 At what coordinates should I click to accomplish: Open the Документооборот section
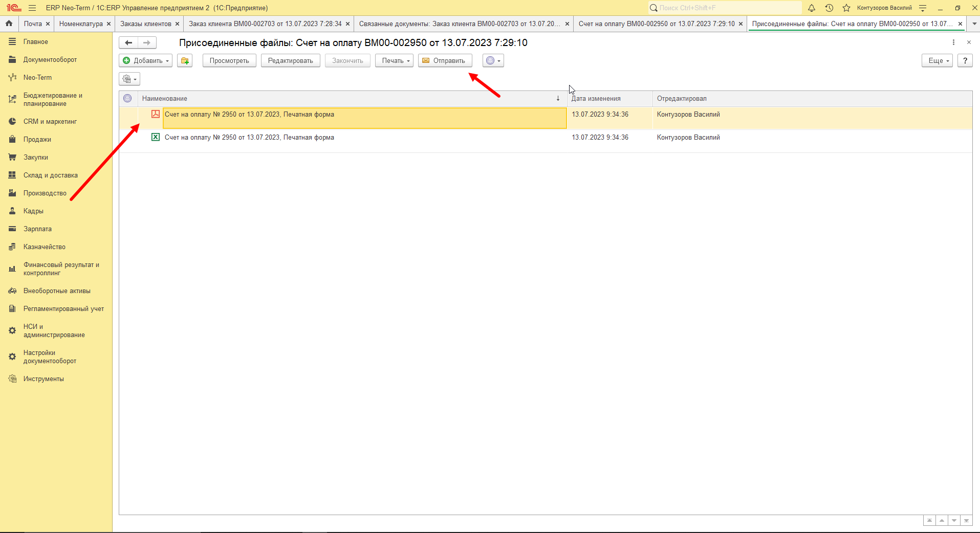pos(50,59)
